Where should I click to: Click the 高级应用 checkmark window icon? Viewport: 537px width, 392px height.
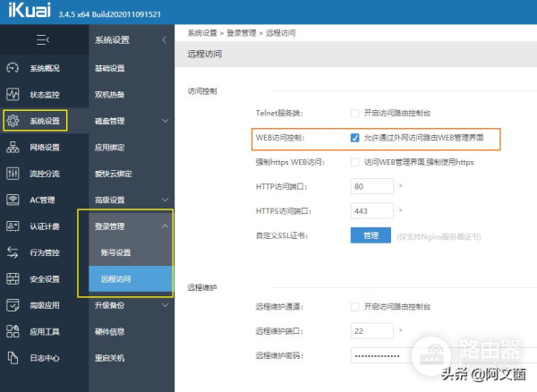(13, 305)
